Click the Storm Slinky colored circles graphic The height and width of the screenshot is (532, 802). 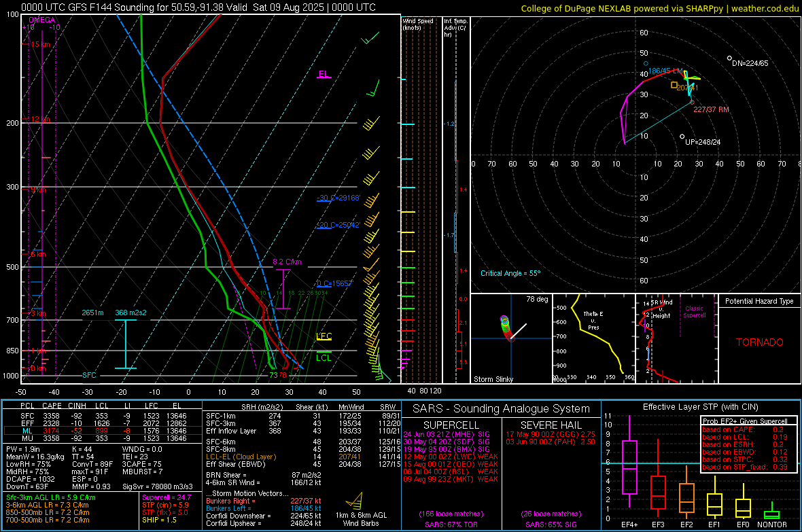pos(506,328)
